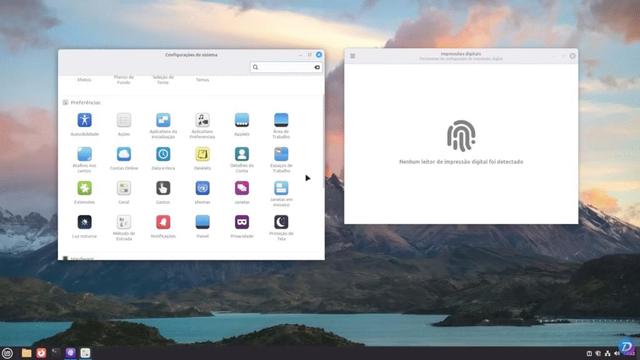Click the Planos de Fundo label
Viewport: 640px width, 360px height.
click(124, 80)
